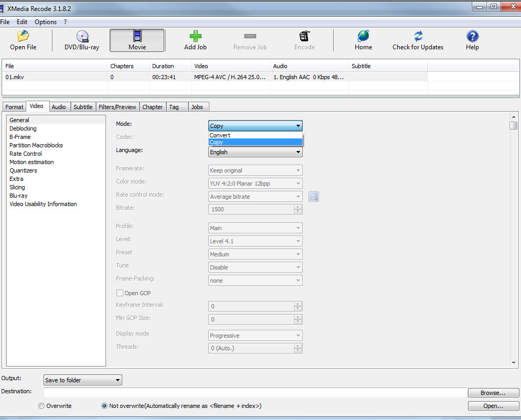Open the DVD/Blu-ray source icon
The height and width of the screenshot is (420, 521).
[x=82, y=36]
